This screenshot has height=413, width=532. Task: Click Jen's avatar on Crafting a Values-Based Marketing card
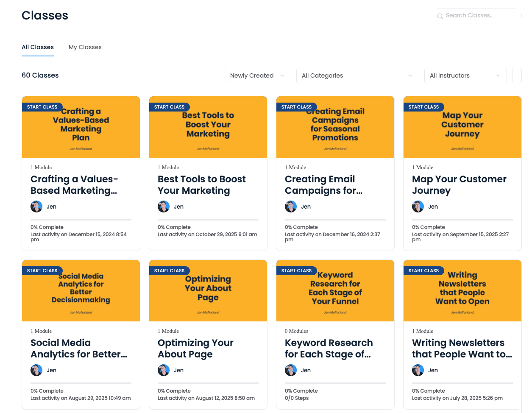(36, 206)
